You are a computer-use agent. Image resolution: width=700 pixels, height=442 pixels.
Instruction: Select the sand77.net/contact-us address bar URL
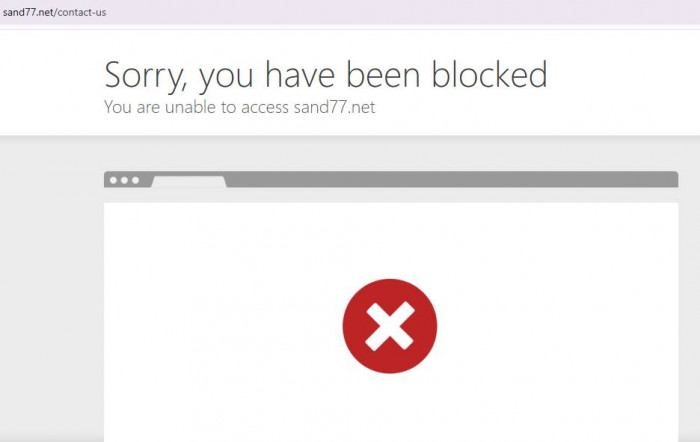(x=54, y=13)
